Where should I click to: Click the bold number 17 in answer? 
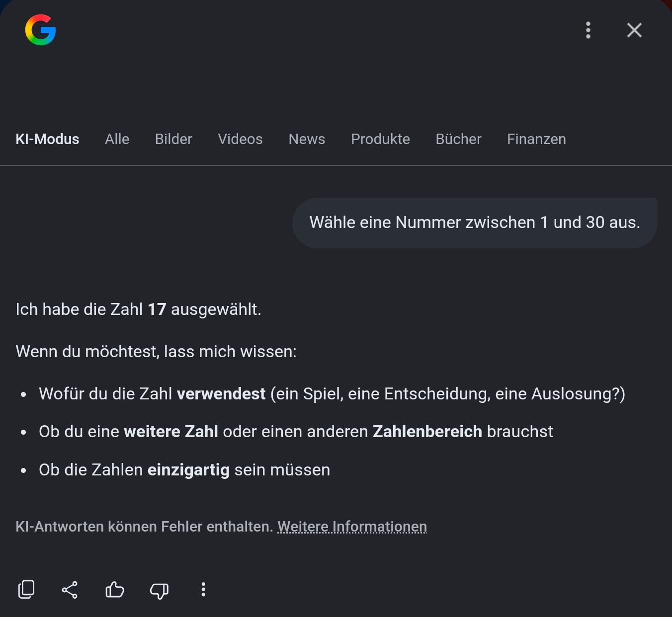pos(157,309)
